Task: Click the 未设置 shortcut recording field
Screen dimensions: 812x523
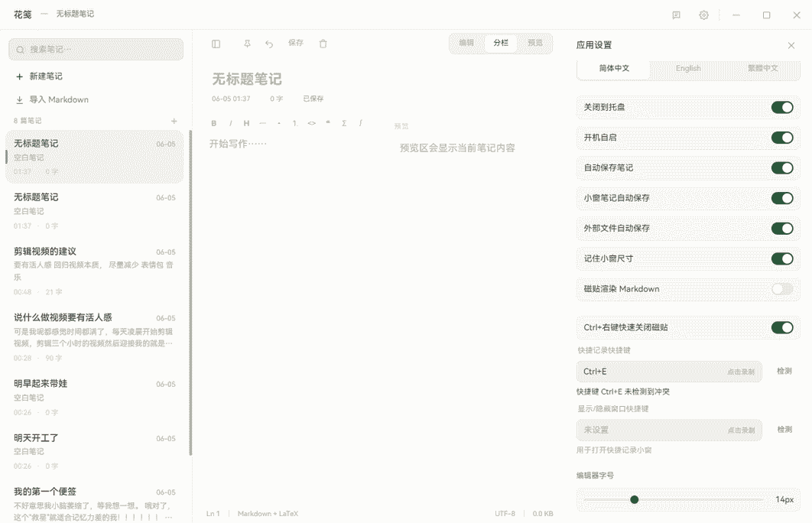Action: pos(669,430)
